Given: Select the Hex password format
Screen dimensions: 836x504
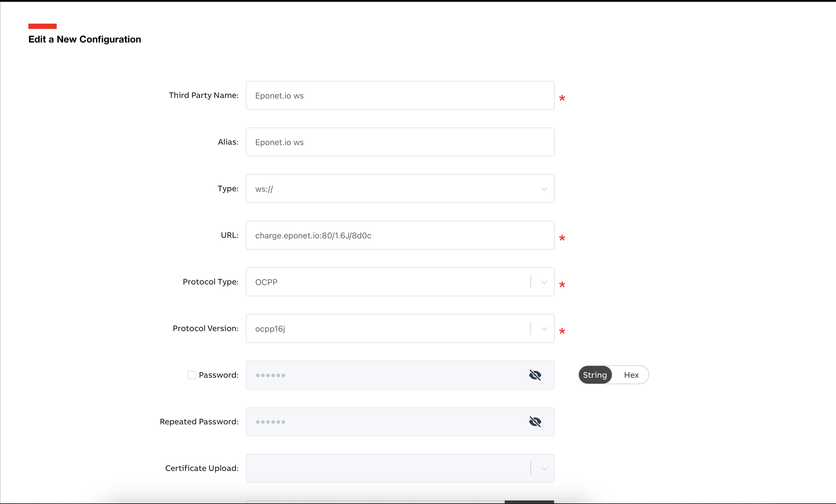Looking at the screenshot, I should point(631,375).
